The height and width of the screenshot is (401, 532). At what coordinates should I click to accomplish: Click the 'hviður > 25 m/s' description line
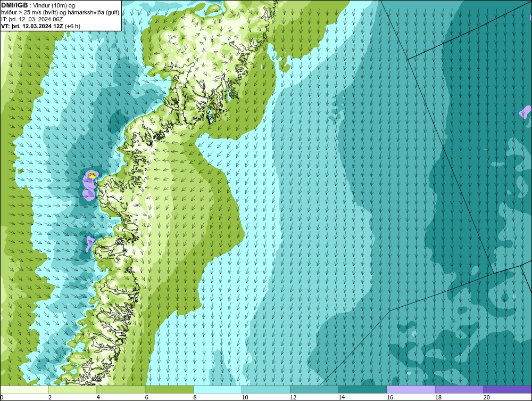pyautogui.click(x=60, y=13)
